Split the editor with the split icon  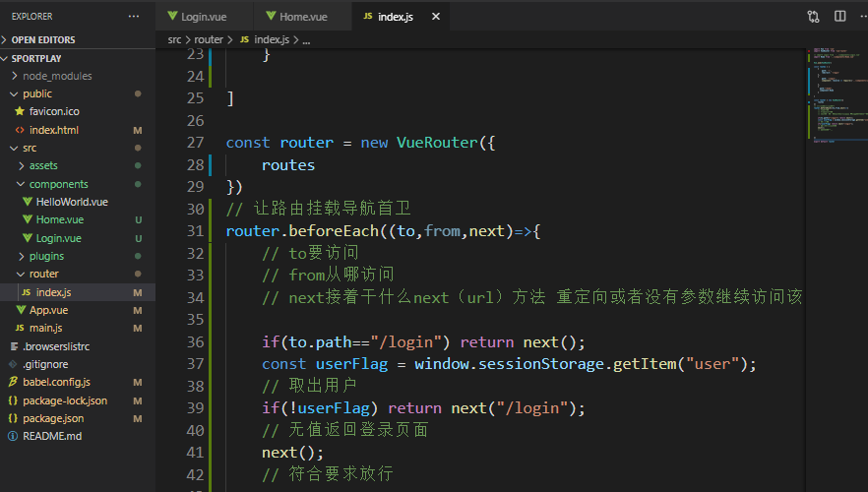click(839, 17)
